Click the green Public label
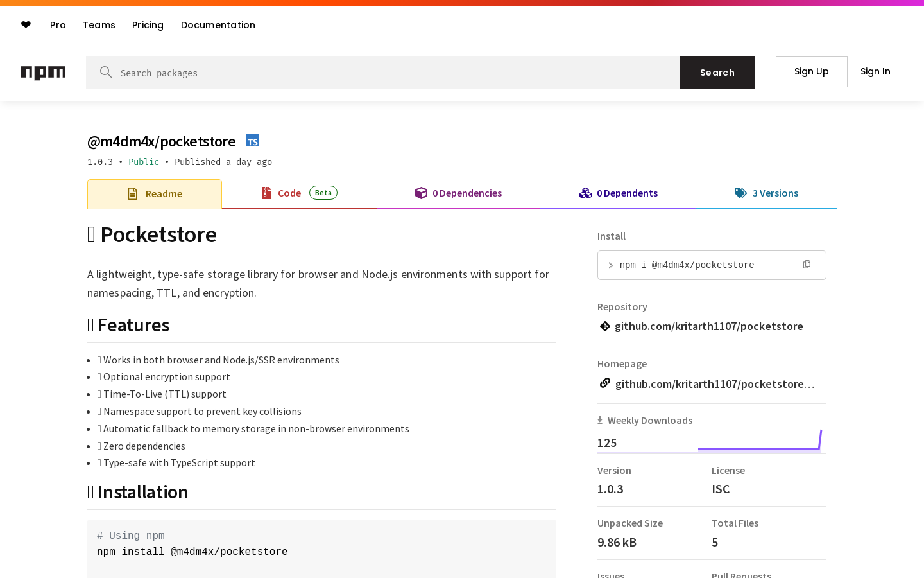Viewport: 924px width, 578px height. [x=144, y=162]
